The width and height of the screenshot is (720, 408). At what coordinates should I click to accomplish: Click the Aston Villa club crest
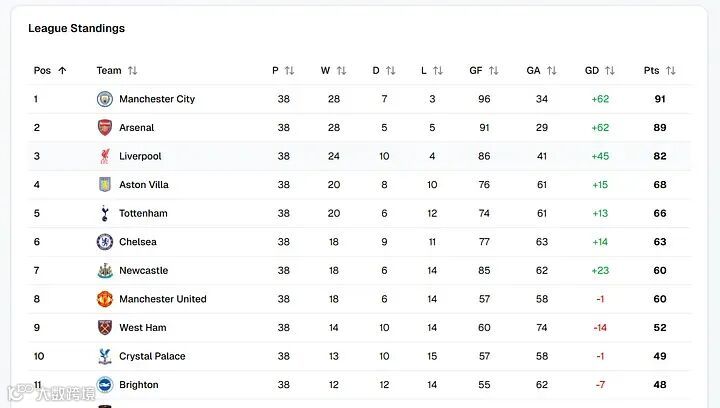pyautogui.click(x=105, y=185)
